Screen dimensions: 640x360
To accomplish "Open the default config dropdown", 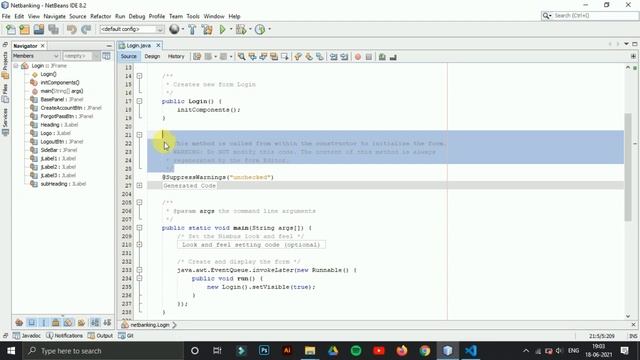I will 132,29.
